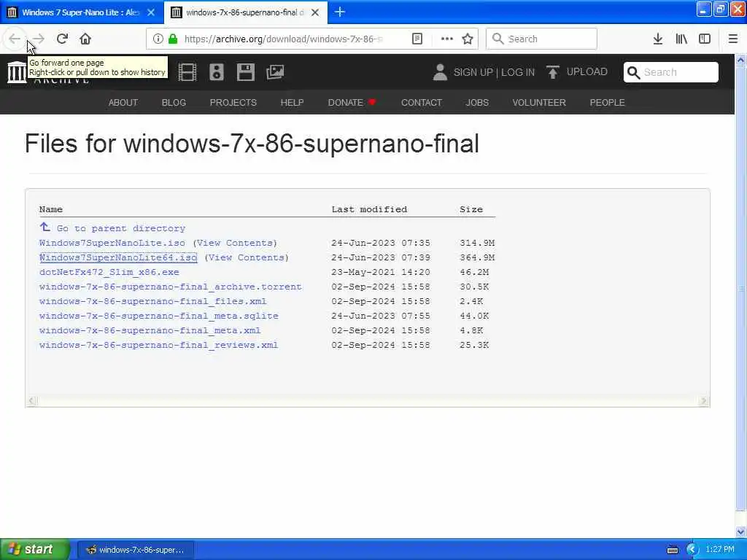This screenshot has width=747, height=560.
Task: Click the green padlock security icon
Action: tap(173, 39)
